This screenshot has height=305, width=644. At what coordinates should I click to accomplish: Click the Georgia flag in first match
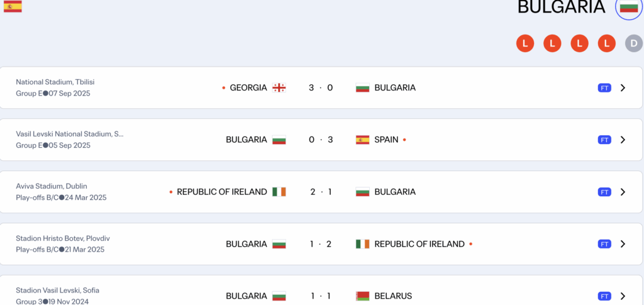tap(279, 88)
